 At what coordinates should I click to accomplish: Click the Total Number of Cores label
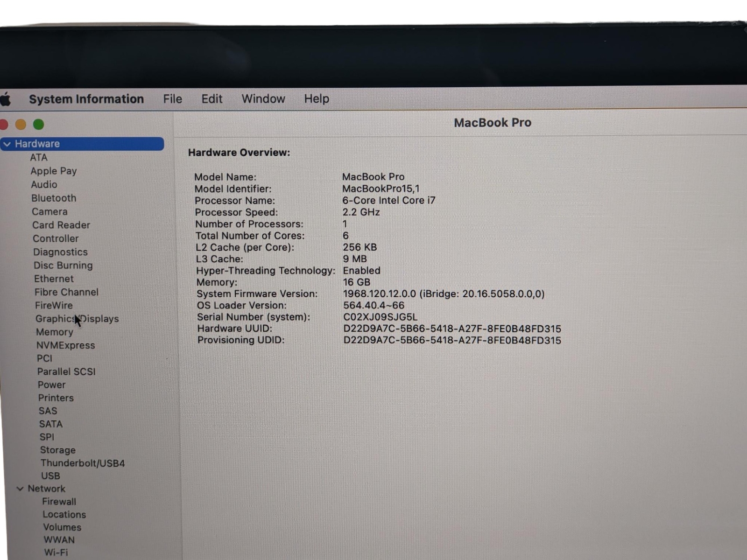250,235
